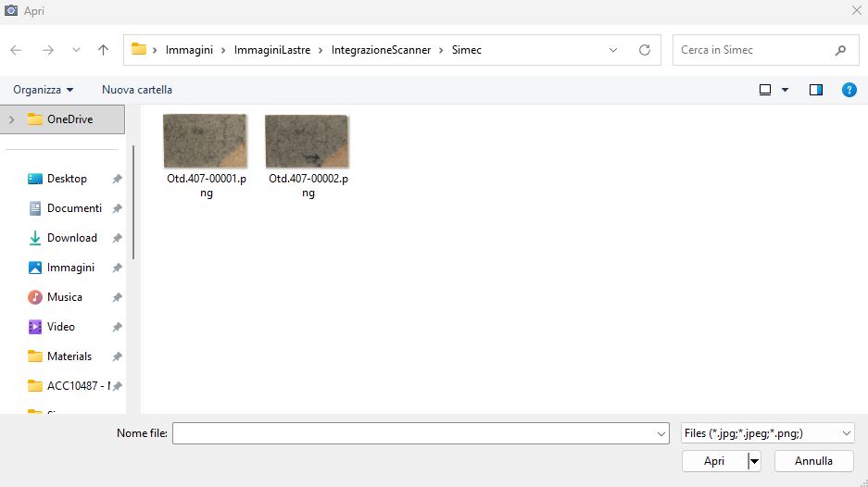Close the Apri dialog
868x487 pixels.
click(x=856, y=10)
